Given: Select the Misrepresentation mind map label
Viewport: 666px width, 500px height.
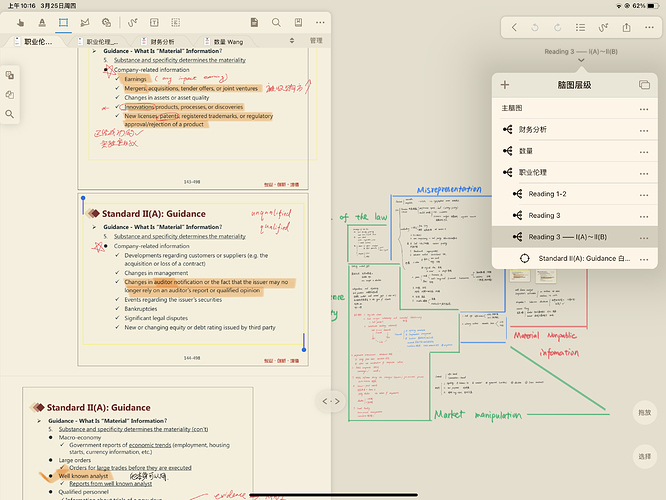Looking at the screenshot, I should [449, 189].
